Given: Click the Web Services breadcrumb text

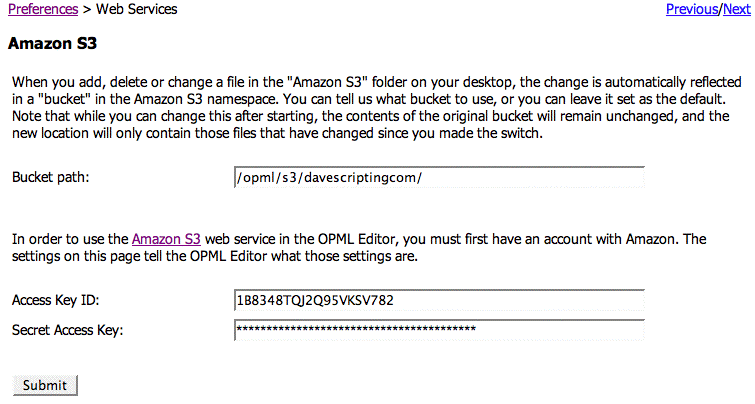Looking at the screenshot, I should click(137, 9).
